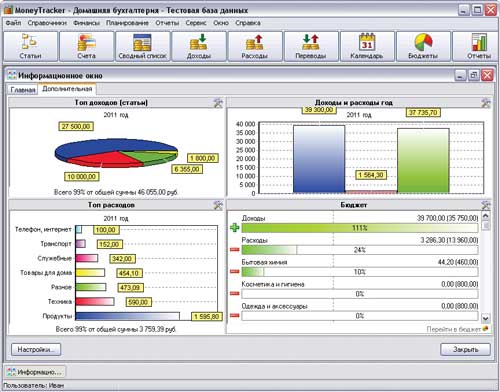The width and height of the screenshot is (500, 392).
Task: Click the 1 595,80 Продукты value label
Action: click(207, 316)
